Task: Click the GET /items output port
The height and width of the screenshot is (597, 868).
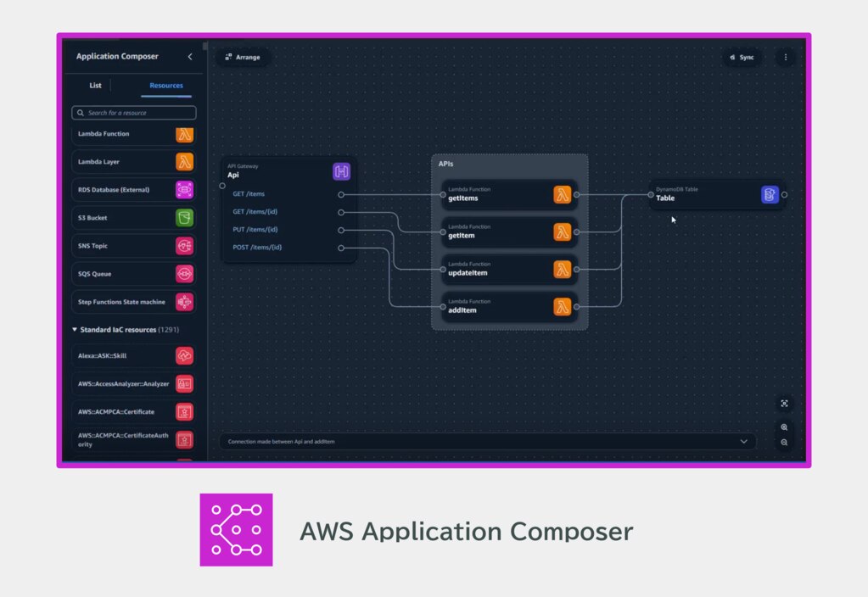Action: [341, 195]
